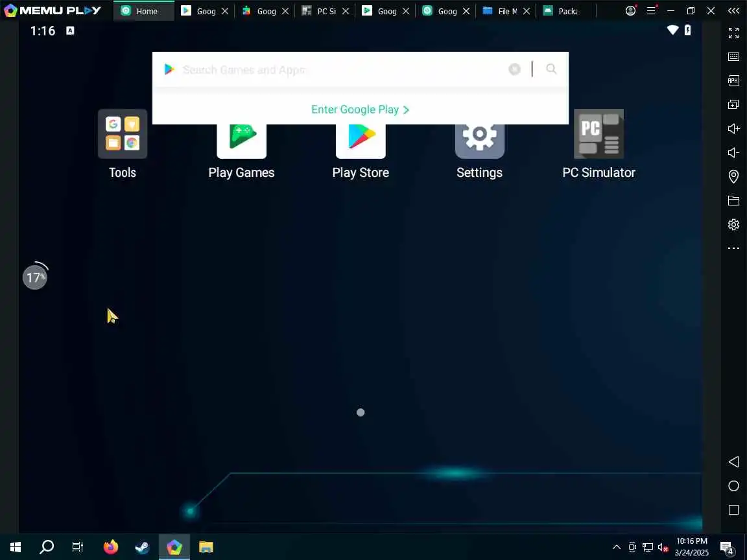Viewport: 747px width, 560px height.
Task: Open Steam from the taskbar
Action: click(x=142, y=547)
